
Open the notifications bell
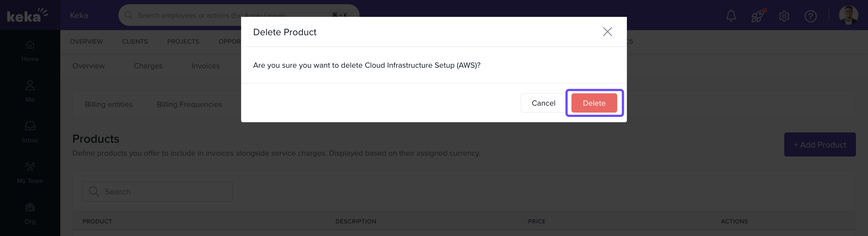tap(731, 16)
